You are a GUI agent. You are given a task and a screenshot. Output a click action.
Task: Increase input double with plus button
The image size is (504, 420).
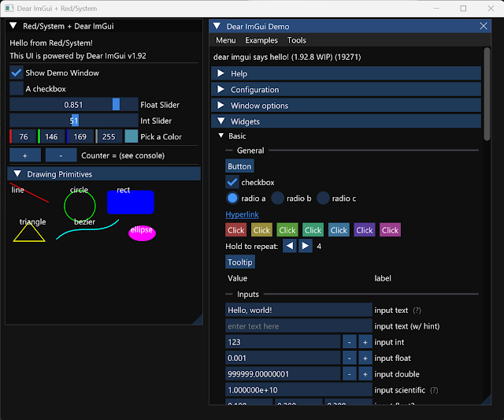[x=365, y=374]
